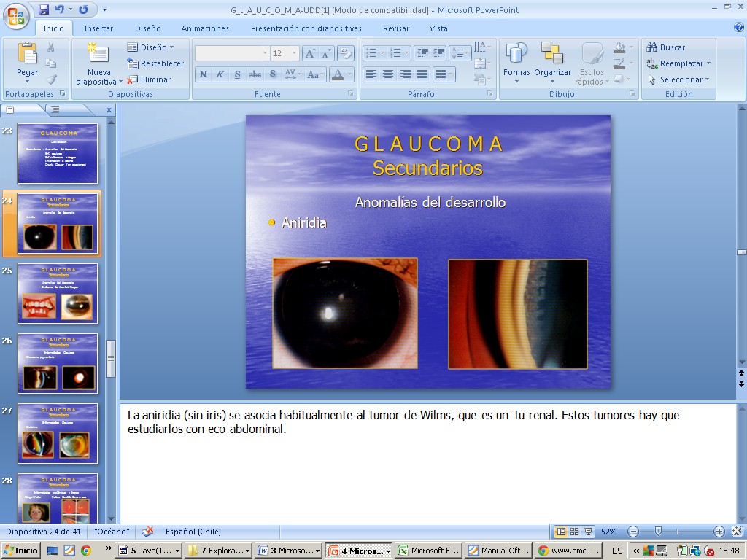This screenshot has height=560, width=747.
Task: Click the Pegar (paste) icon
Action: click(27, 54)
